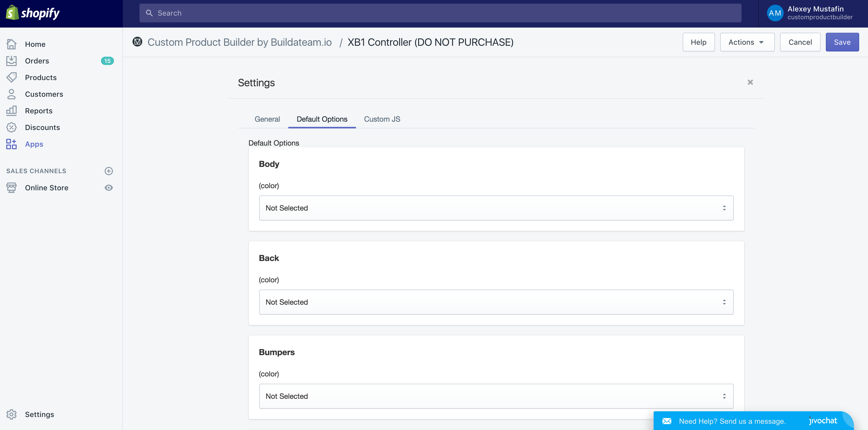Click the Customers person icon

tap(11, 94)
